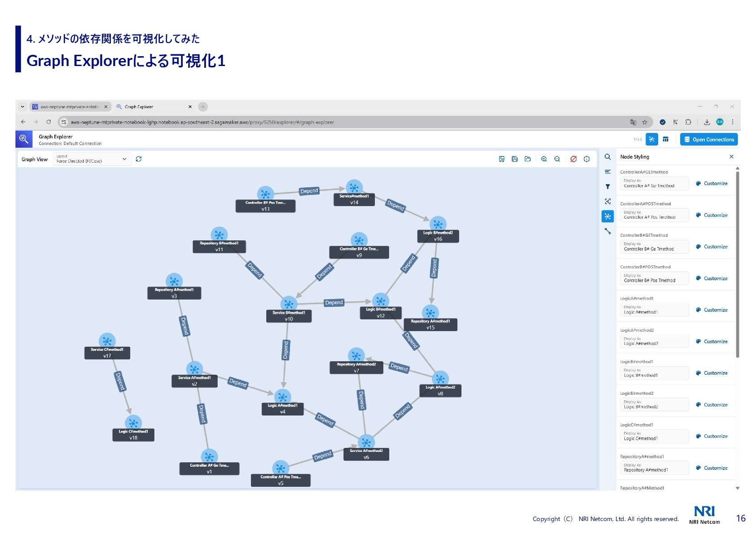
Task: Open the expand sidebar panel
Action: [607, 201]
